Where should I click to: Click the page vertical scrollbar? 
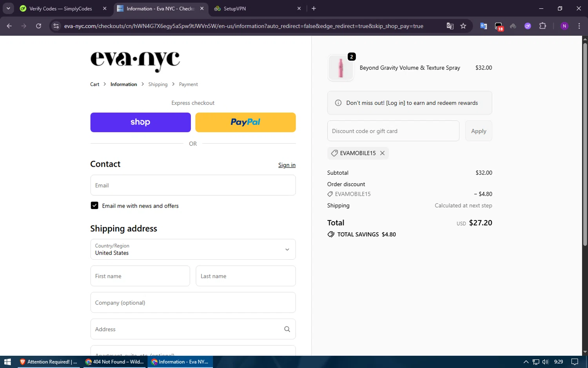(585, 144)
